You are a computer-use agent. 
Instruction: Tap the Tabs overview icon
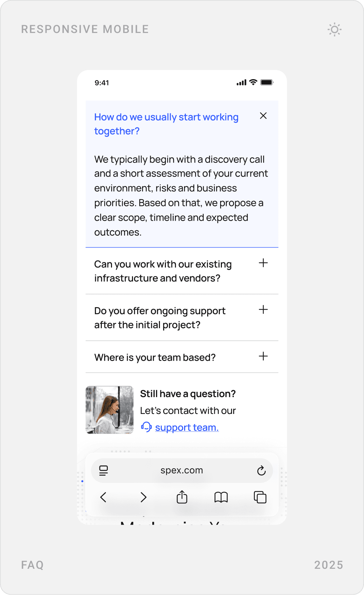click(260, 497)
